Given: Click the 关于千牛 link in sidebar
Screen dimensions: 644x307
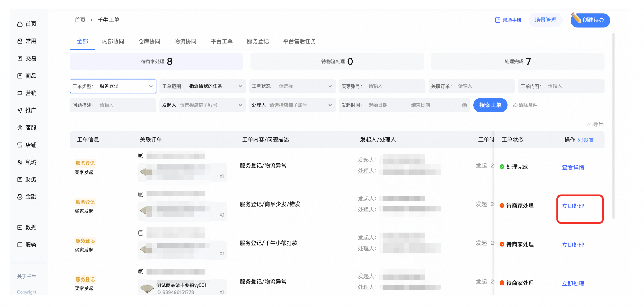Looking at the screenshot, I should coord(26,276).
